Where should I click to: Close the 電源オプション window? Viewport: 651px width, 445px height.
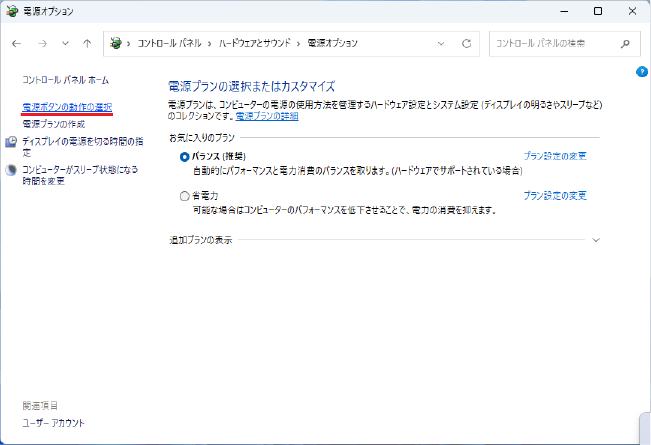pos(632,11)
